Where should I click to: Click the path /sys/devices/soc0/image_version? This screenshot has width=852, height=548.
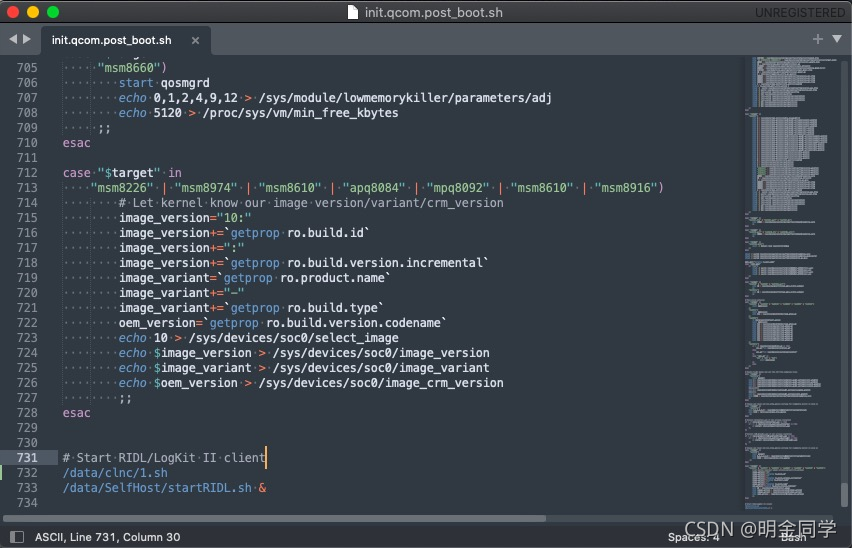coord(381,353)
